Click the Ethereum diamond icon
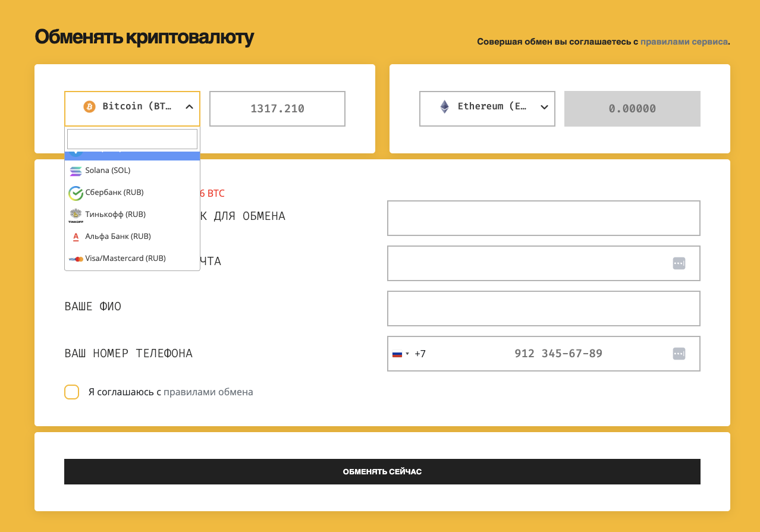The image size is (760, 532). click(444, 107)
